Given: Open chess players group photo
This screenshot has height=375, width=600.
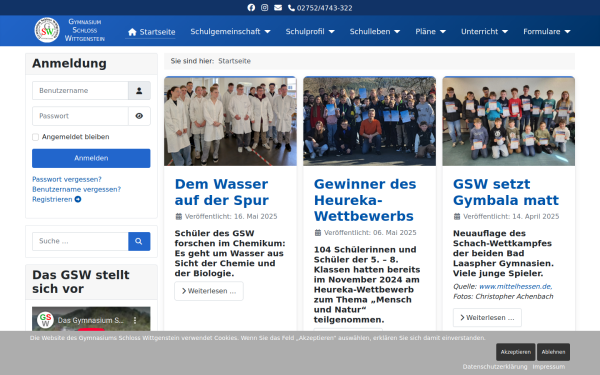Looking at the screenshot, I should (509, 121).
